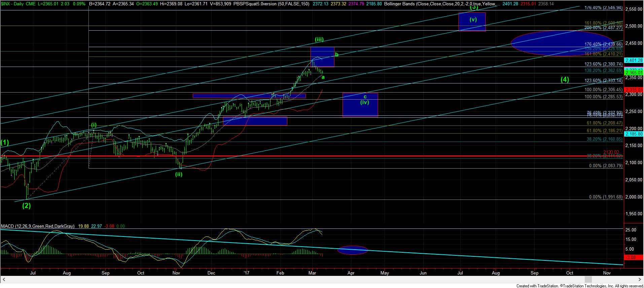
Task: Click the right arrow on the horizontal scrollbar
Action: pos(640,280)
